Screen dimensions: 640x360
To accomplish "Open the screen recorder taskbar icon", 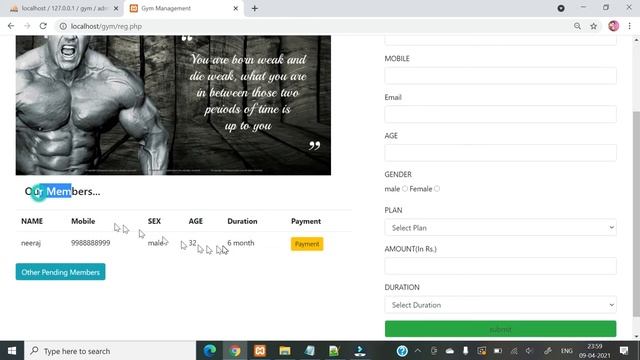I will pos(360,351).
